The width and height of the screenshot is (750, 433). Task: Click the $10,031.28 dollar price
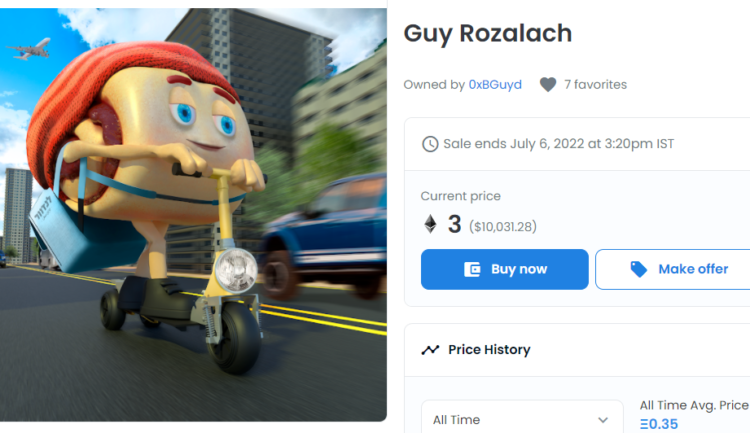tap(503, 227)
